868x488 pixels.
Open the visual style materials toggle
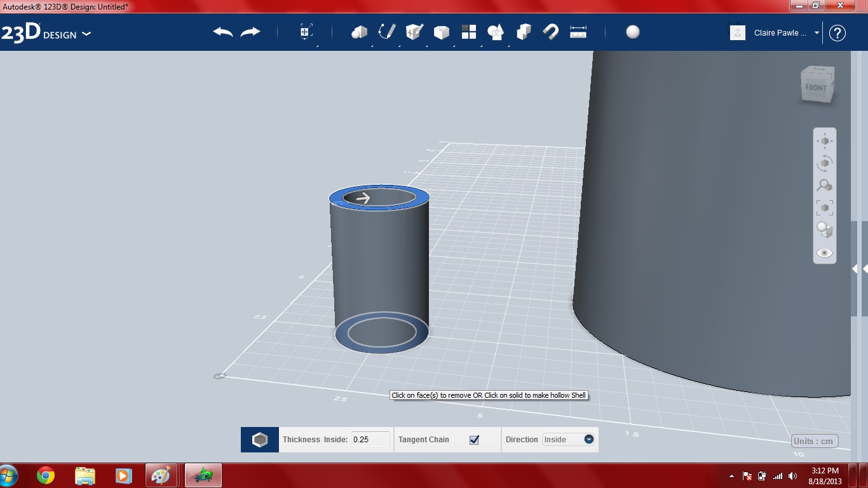(825, 230)
